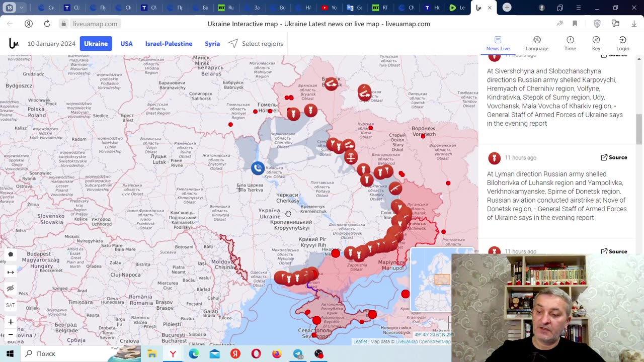
Task: Expand the Select regions dropdown
Action: (x=256, y=44)
